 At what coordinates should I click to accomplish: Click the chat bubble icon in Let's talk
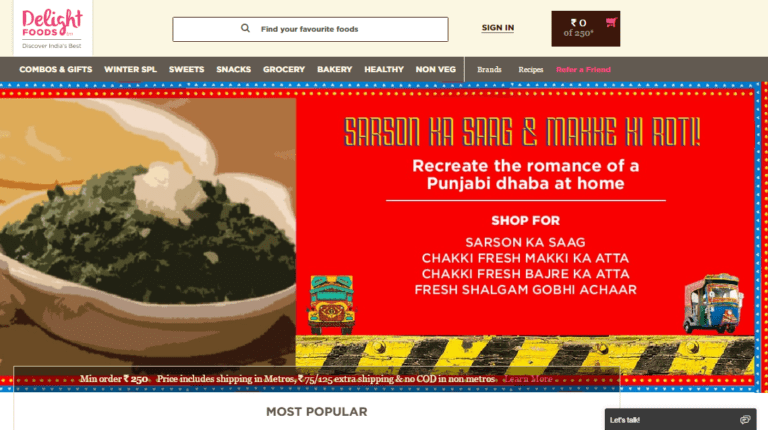(745, 420)
